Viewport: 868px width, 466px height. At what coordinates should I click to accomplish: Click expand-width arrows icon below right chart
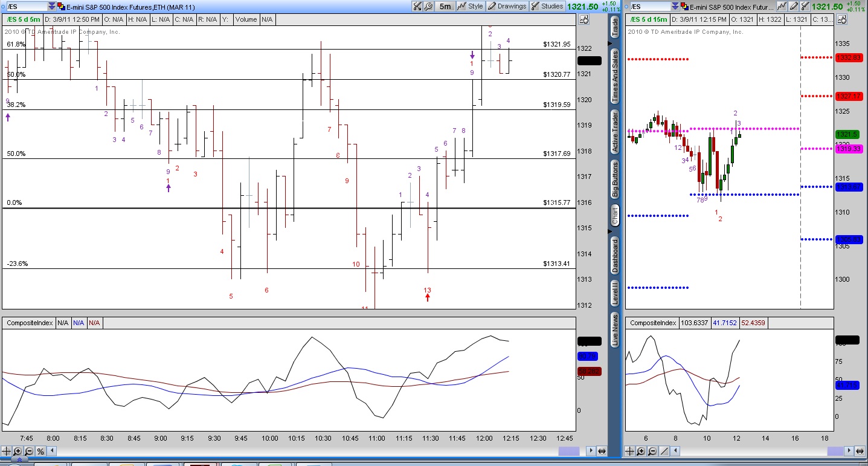point(861,451)
